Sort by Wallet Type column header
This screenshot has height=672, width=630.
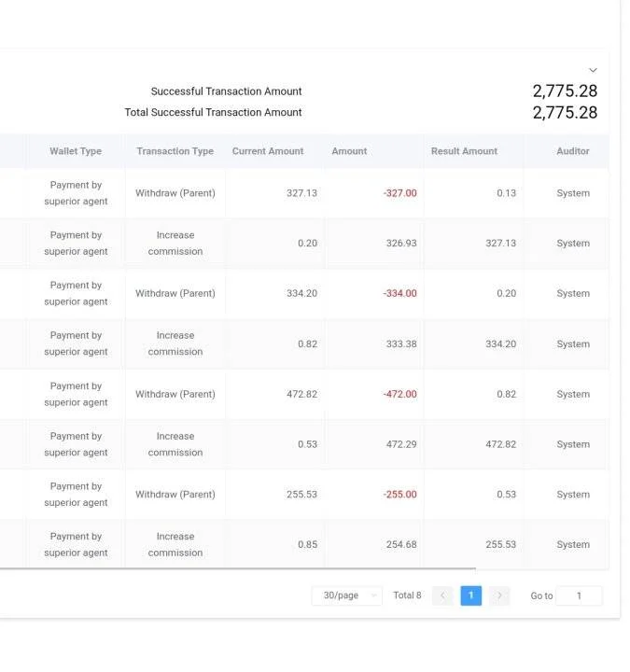click(x=76, y=151)
